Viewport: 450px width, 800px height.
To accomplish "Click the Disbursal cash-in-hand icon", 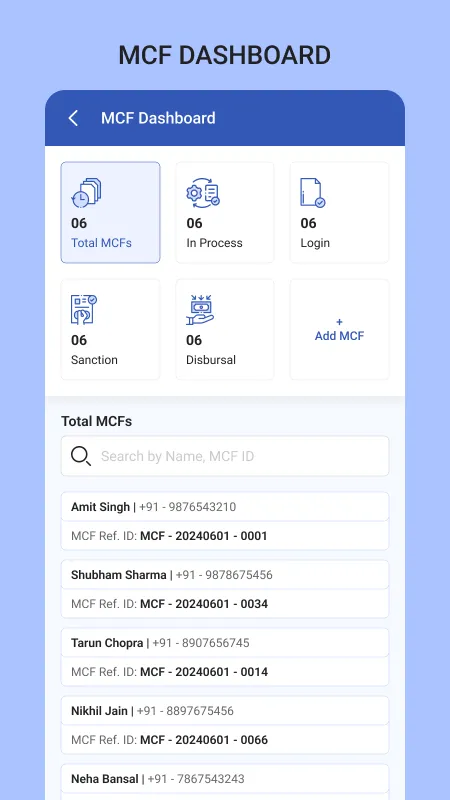I will point(200,310).
